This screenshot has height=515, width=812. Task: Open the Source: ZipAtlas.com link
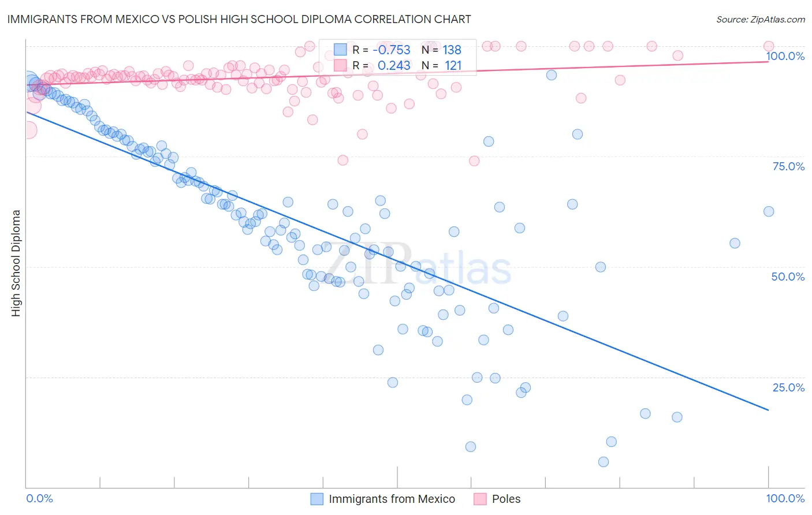coord(760,20)
